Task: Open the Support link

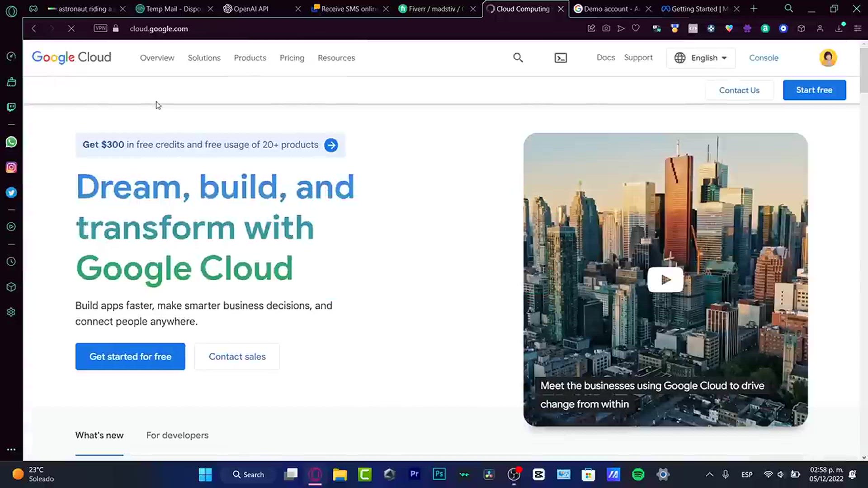Action: pyautogui.click(x=638, y=57)
